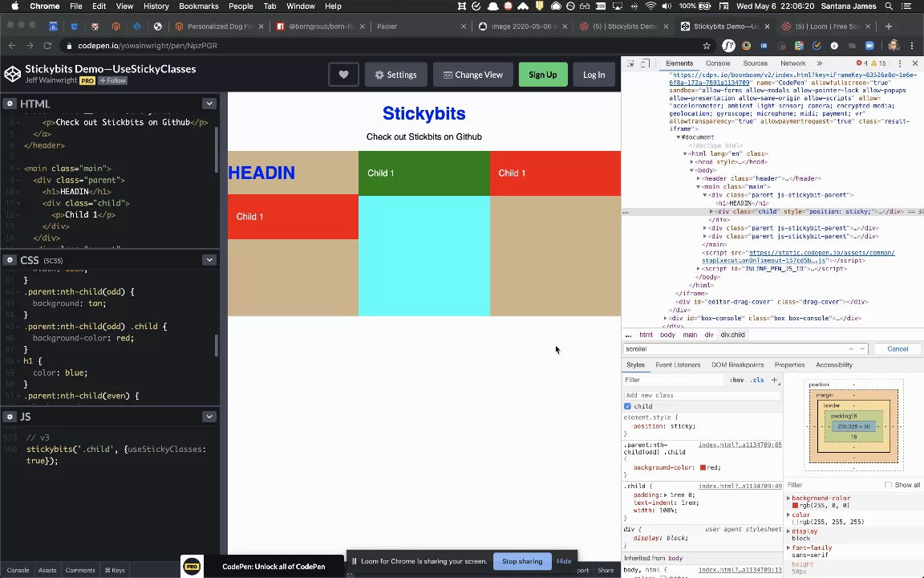The width and height of the screenshot is (924, 578).
Task: Click the Log In button
Action: tap(594, 75)
